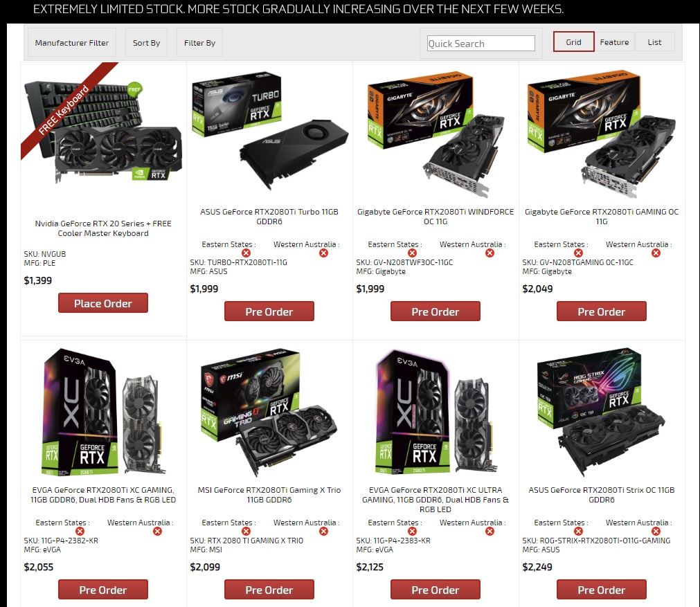Click the Eastern States unavailable icon for Gigabyte GAMING OC
The image size is (700, 607).
pos(578,253)
